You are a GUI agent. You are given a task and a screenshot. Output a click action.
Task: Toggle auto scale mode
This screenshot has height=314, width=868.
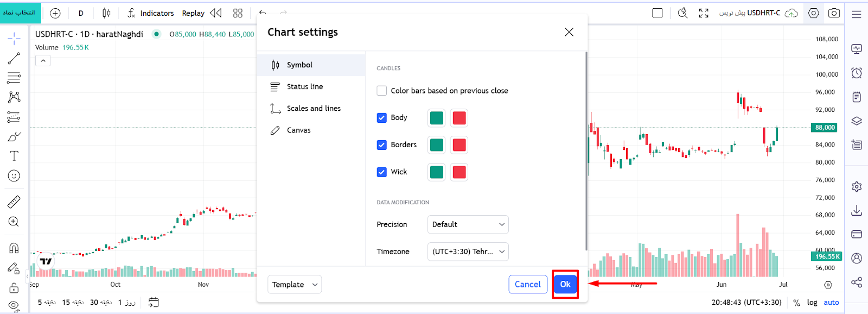pyautogui.click(x=831, y=303)
